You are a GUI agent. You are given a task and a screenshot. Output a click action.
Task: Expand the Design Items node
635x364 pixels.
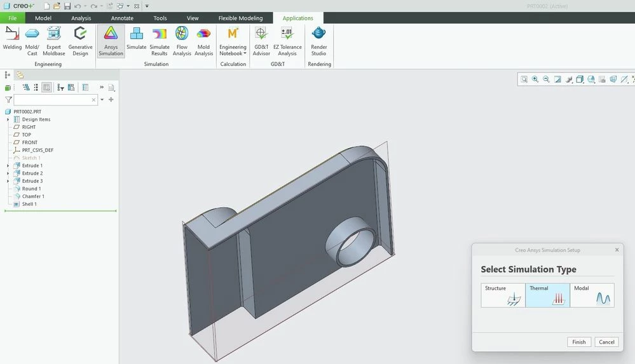click(x=8, y=119)
